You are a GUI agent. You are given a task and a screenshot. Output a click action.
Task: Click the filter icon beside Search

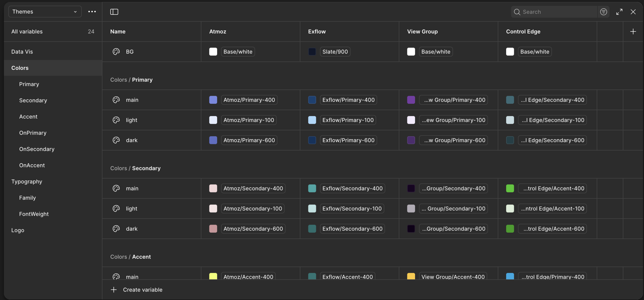coord(603,12)
